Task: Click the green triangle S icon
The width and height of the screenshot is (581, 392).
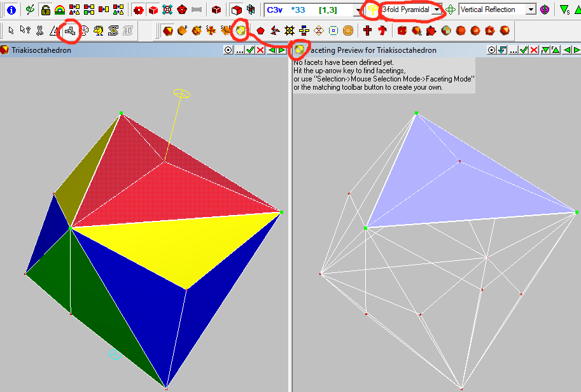Action: [564, 10]
